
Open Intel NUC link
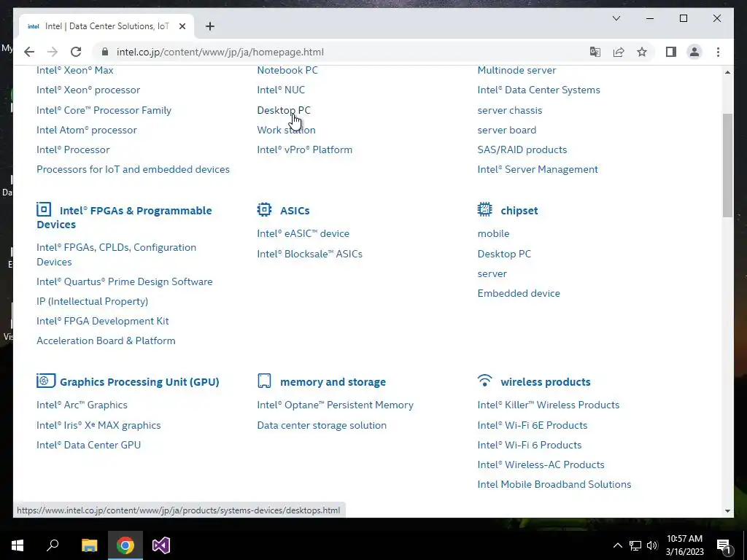281,90
